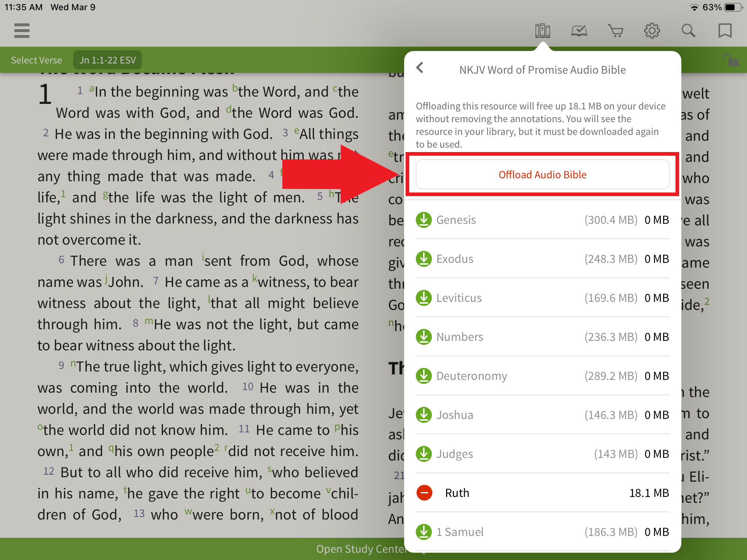This screenshot has width=747, height=560.
Task: Open search magnifier icon
Action: [688, 31]
